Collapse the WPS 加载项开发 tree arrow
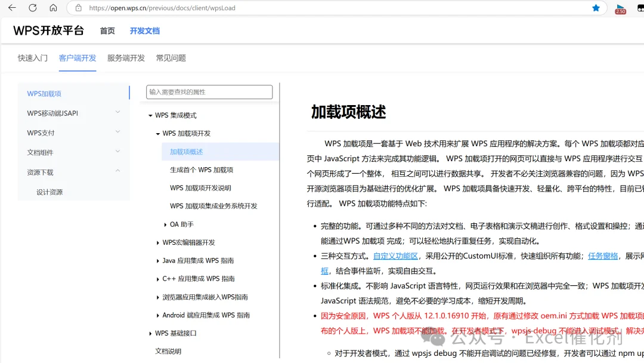Image resolution: width=644 pixels, height=363 pixels. point(157,134)
